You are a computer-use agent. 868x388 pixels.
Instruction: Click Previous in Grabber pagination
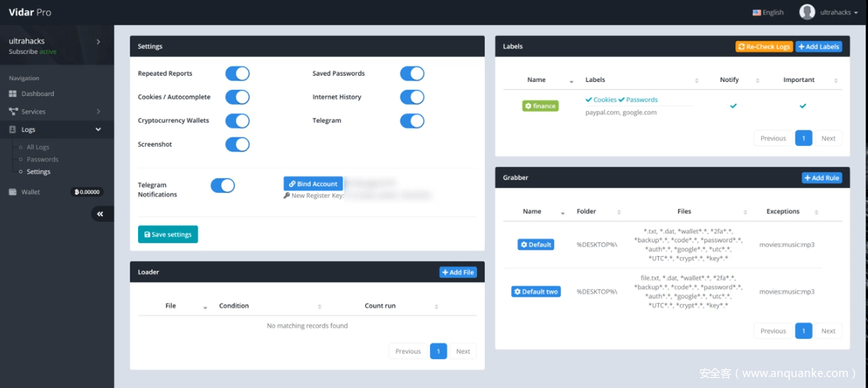774,330
